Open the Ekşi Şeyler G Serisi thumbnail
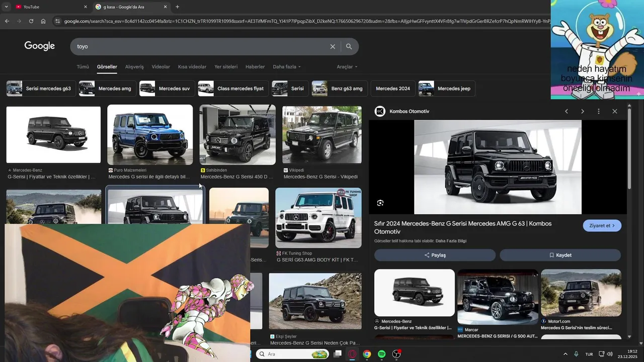Screen dimensions: 644x362 [x=315, y=301]
